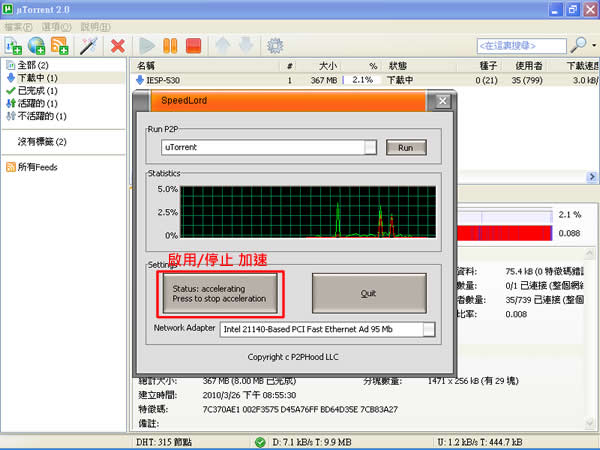Screen dimensions: 600x450
Task: Minimize the µTorrent window
Action: click(x=555, y=10)
